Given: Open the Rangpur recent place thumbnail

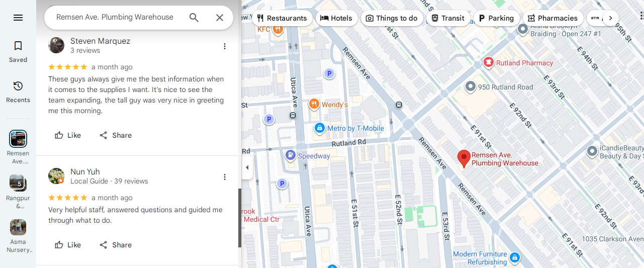Looking at the screenshot, I should point(18,183).
